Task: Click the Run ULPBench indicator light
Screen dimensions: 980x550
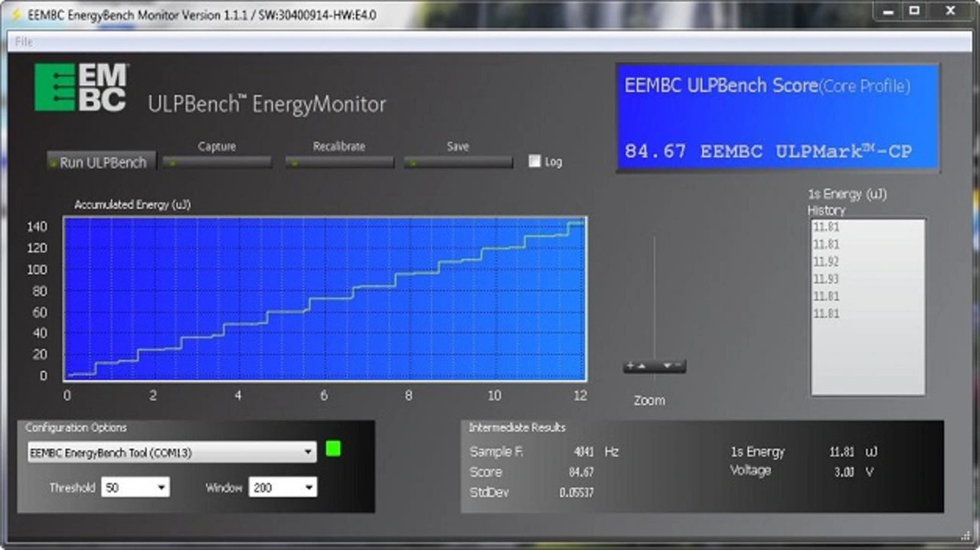Action: coord(54,162)
